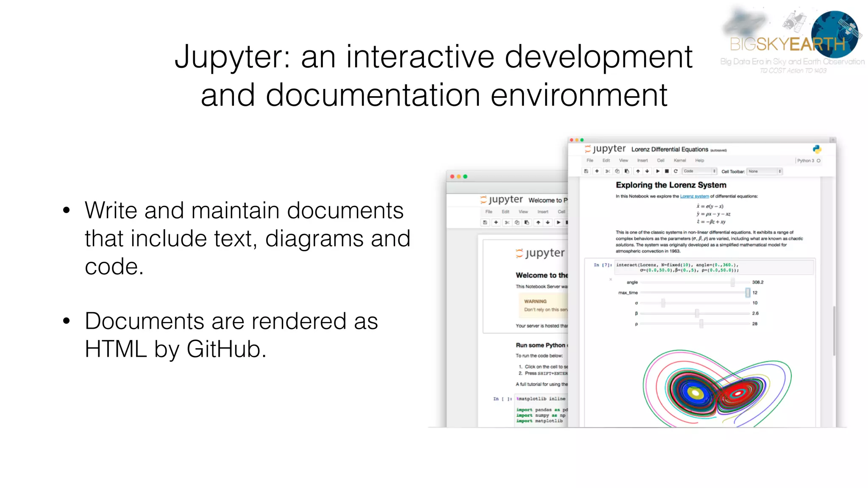Run cell in the Welcome window
Screen dimensions: 868x488
point(559,222)
